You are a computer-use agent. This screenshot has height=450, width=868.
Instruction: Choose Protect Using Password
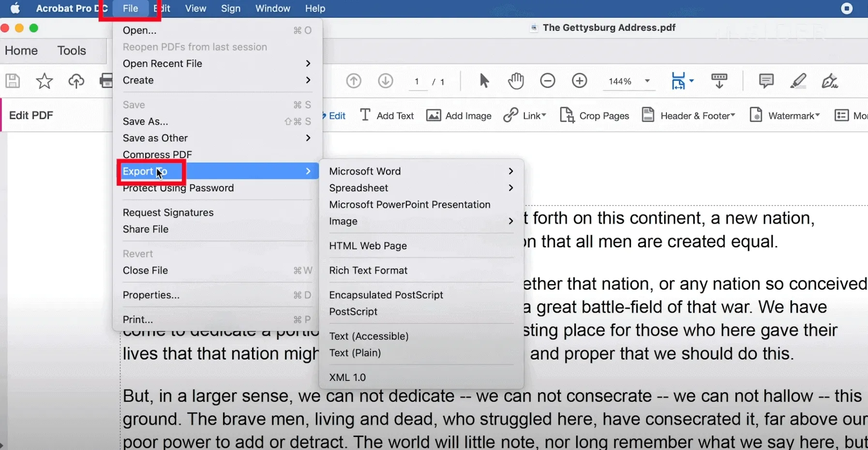coord(217,188)
